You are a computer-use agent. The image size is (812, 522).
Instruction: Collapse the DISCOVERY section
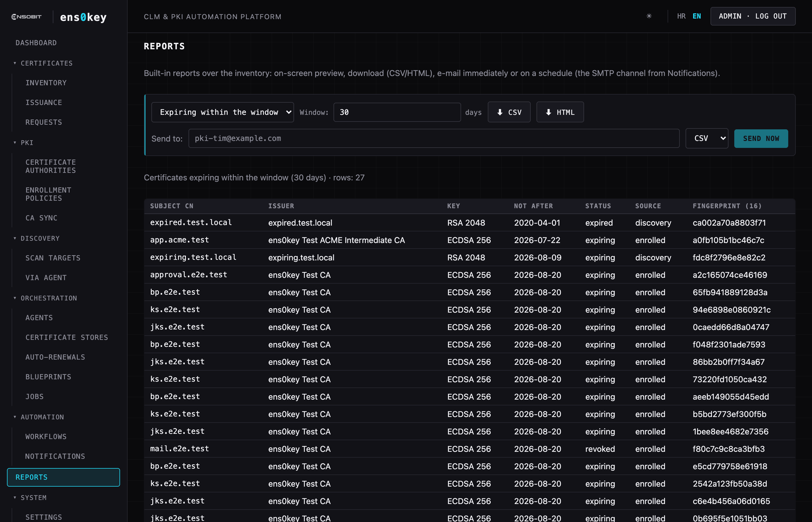point(36,238)
